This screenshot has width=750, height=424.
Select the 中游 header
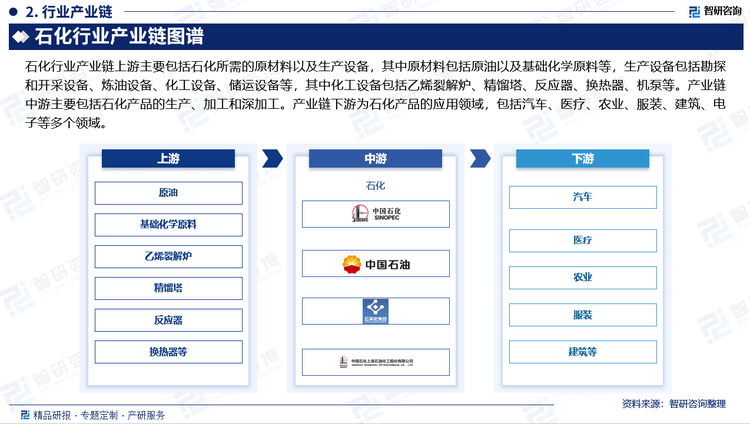(375, 158)
